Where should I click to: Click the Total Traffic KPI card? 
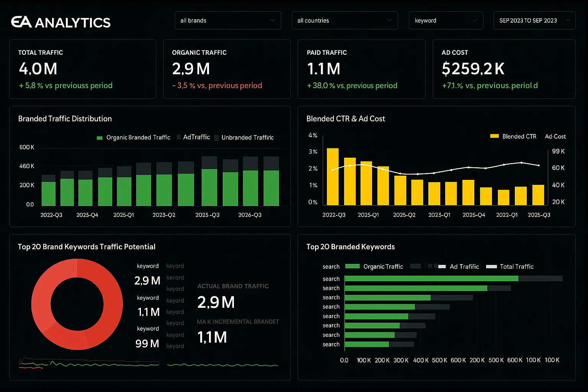83,69
